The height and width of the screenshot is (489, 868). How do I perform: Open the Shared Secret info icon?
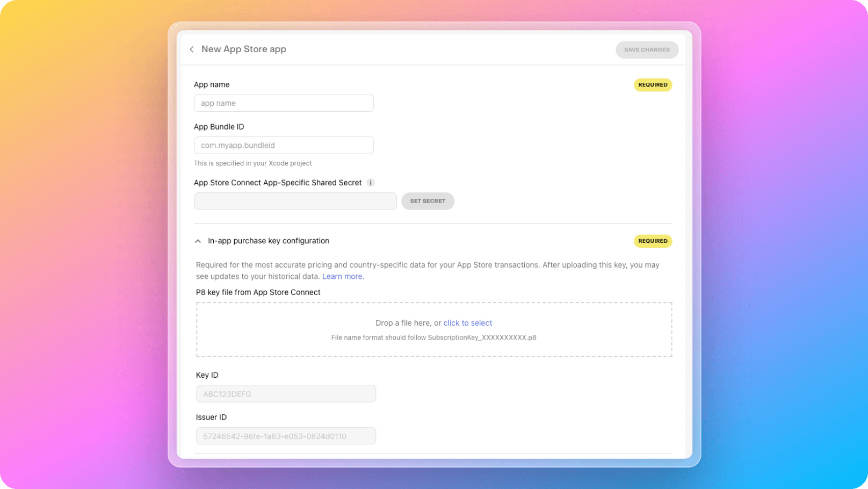pos(370,183)
